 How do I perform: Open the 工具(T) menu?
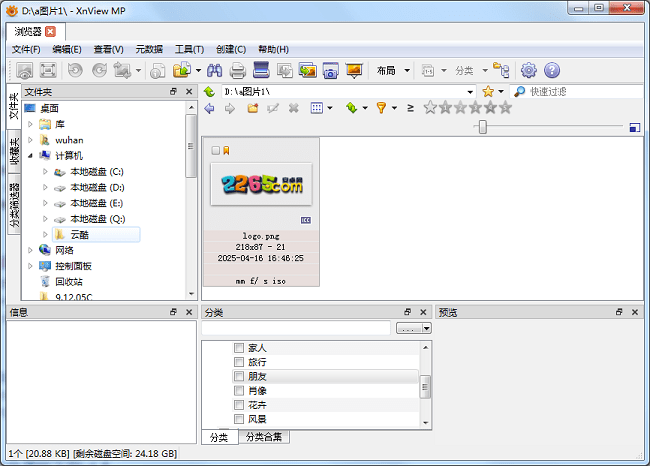[x=189, y=49]
